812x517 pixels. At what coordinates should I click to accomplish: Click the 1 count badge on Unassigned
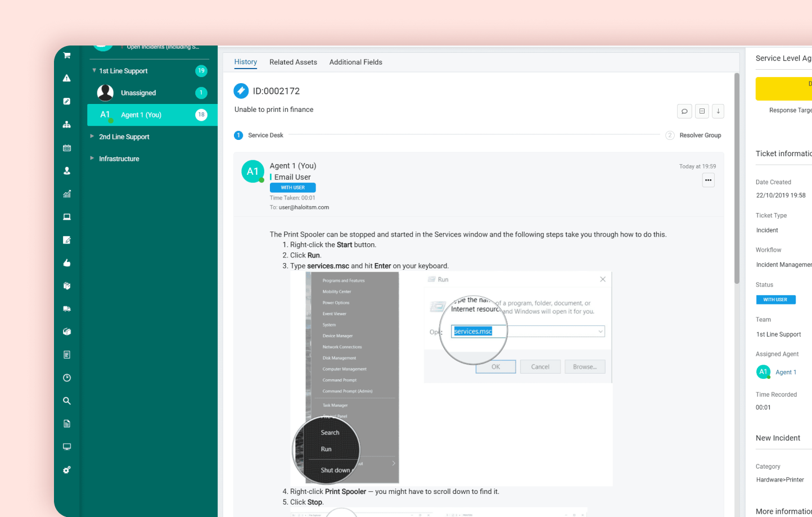pyautogui.click(x=201, y=93)
